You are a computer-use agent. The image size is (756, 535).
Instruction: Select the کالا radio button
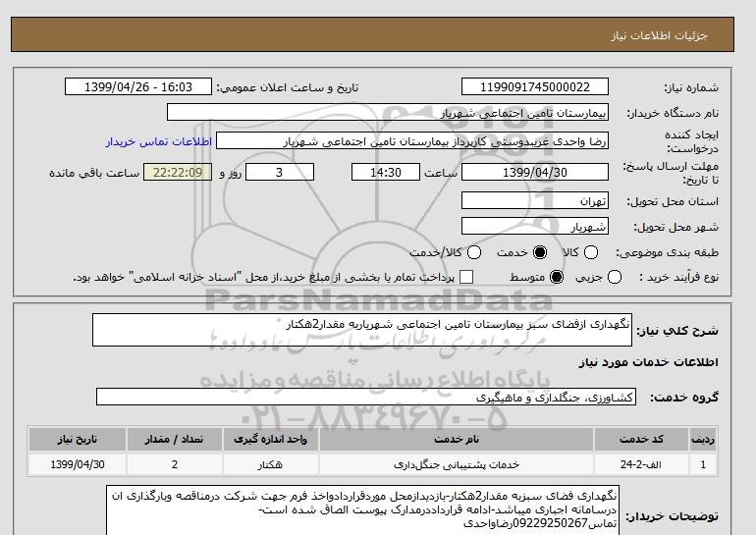[591, 252]
